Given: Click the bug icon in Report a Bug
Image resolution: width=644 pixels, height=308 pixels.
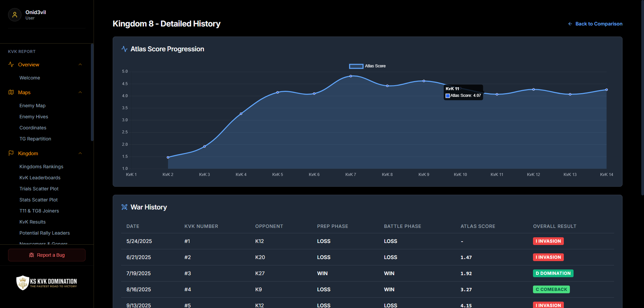Looking at the screenshot, I should [x=32, y=255].
